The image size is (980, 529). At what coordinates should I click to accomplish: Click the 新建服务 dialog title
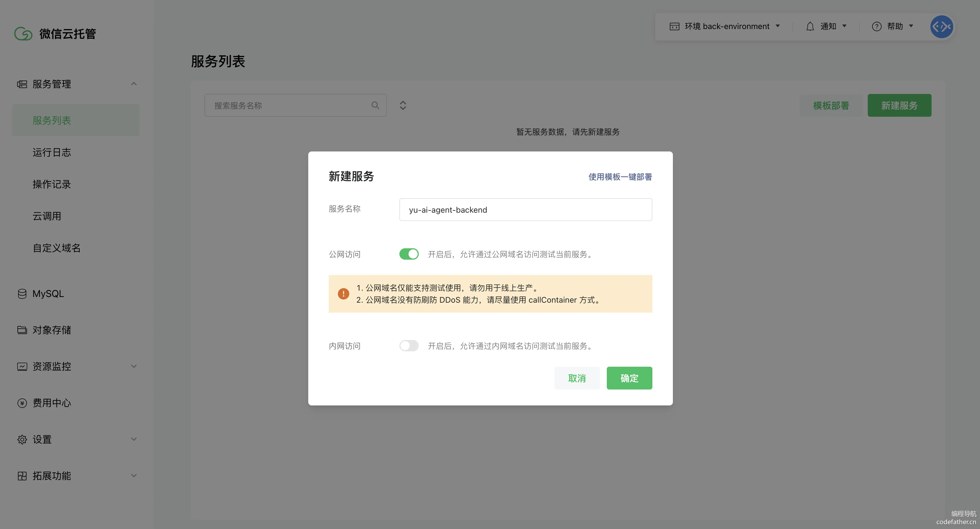click(x=351, y=177)
